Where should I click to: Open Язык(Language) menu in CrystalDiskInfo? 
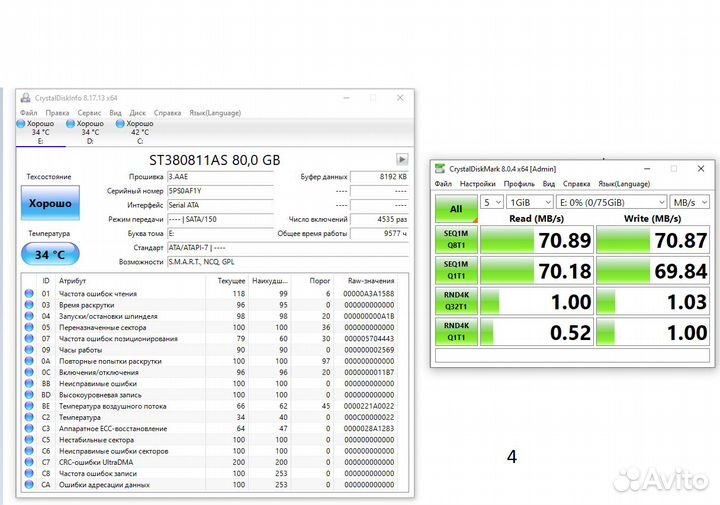tap(215, 112)
